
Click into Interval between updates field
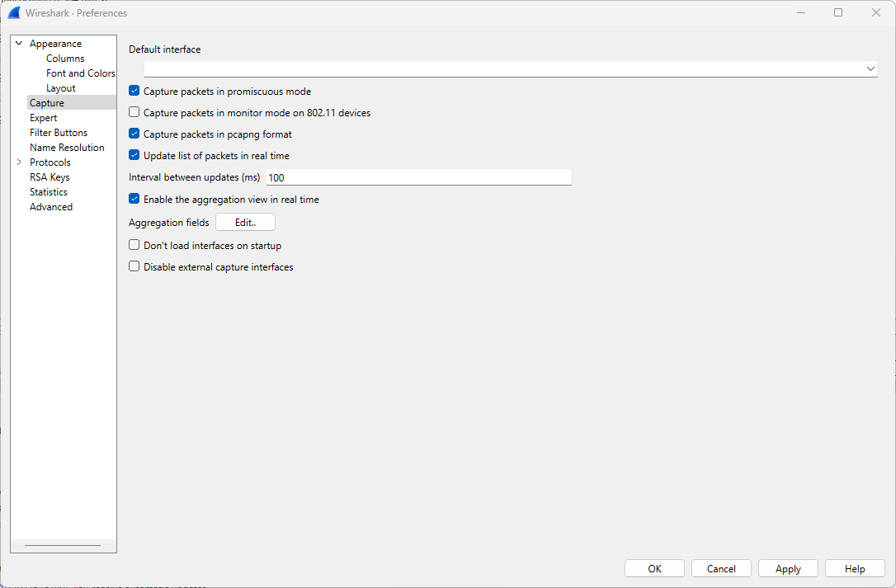click(418, 177)
